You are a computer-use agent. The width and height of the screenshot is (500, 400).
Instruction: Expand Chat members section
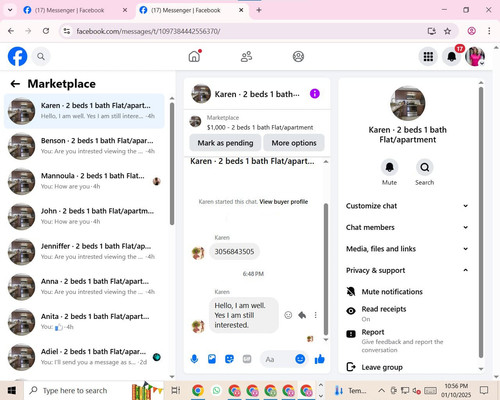[x=407, y=227]
